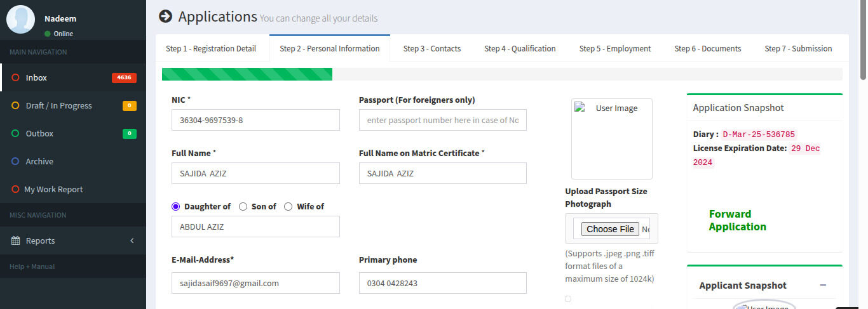Click the Nadeem username in sidebar

[60, 18]
